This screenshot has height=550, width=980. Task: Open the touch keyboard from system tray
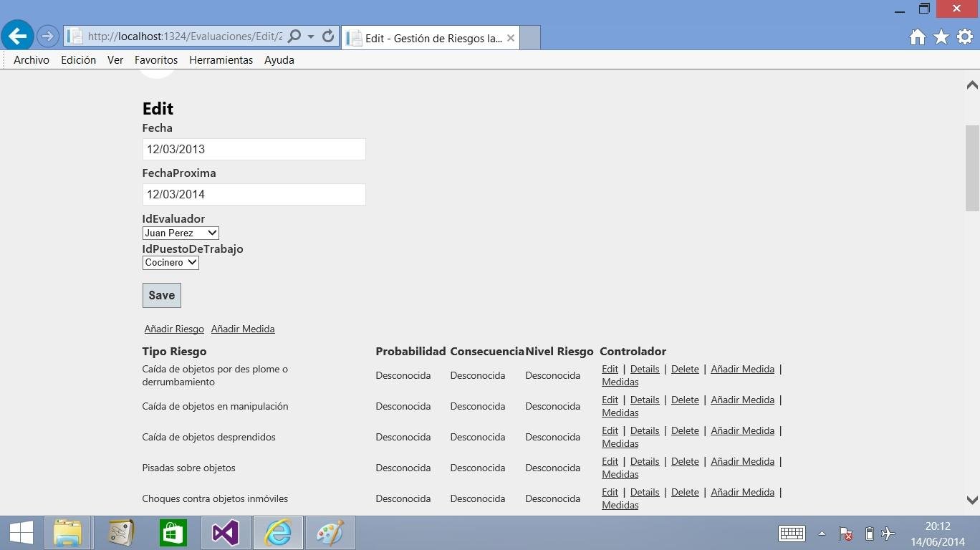[x=792, y=534]
